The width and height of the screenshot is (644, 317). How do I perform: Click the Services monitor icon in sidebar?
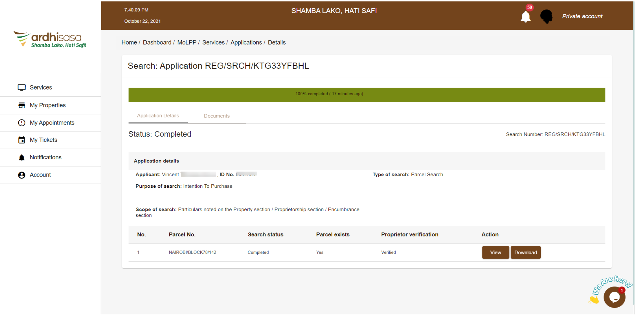[22, 88]
